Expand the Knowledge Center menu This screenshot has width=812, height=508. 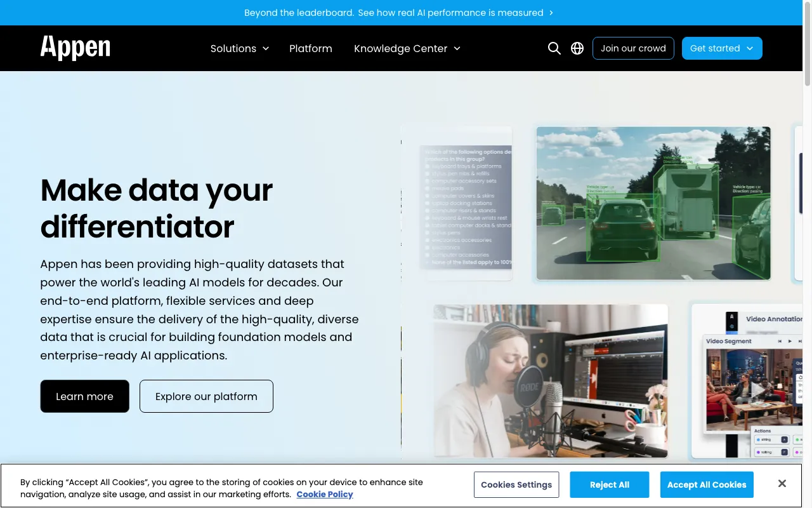[x=407, y=48]
